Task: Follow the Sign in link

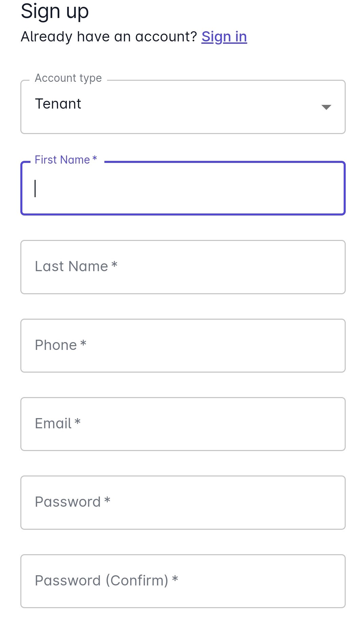Action: coord(224,37)
